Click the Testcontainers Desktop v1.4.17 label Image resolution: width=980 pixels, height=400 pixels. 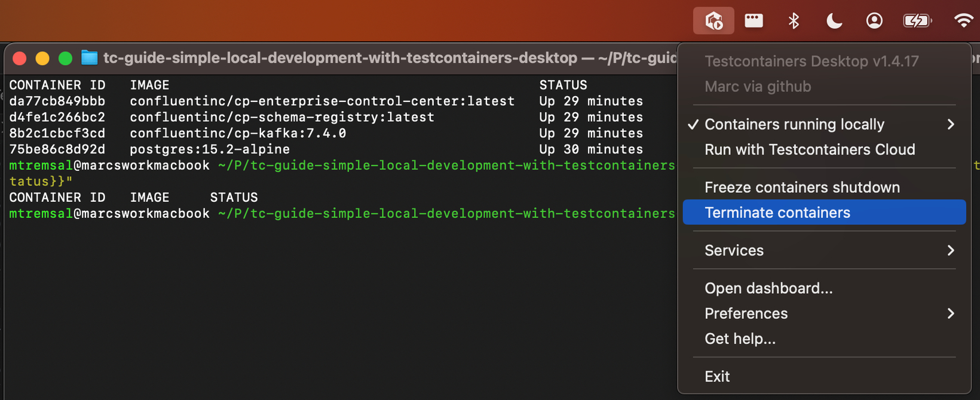pyautogui.click(x=811, y=61)
